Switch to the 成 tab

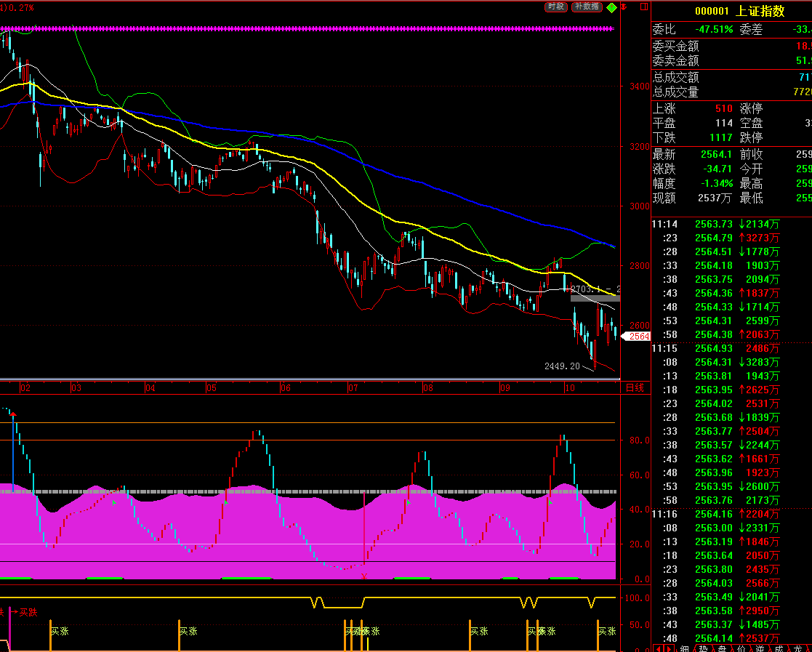point(779,648)
